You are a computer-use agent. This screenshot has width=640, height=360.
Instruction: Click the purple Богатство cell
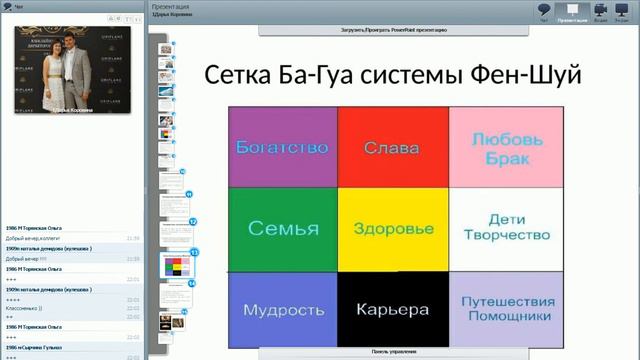(x=283, y=147)
